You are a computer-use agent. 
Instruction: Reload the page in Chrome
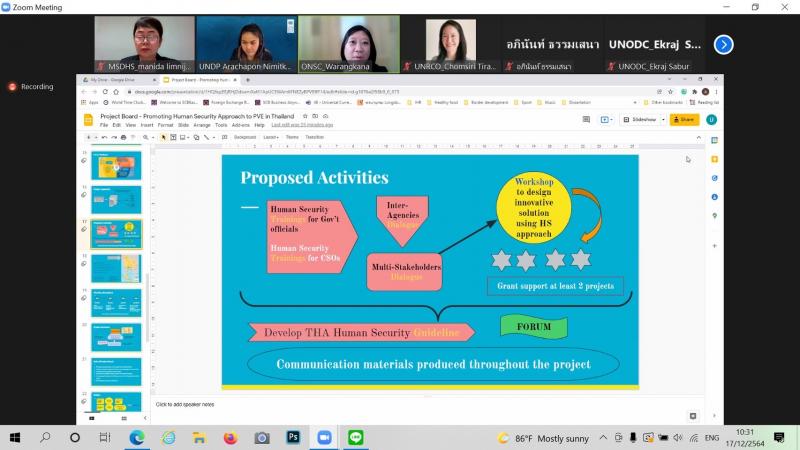click(105, 92)
